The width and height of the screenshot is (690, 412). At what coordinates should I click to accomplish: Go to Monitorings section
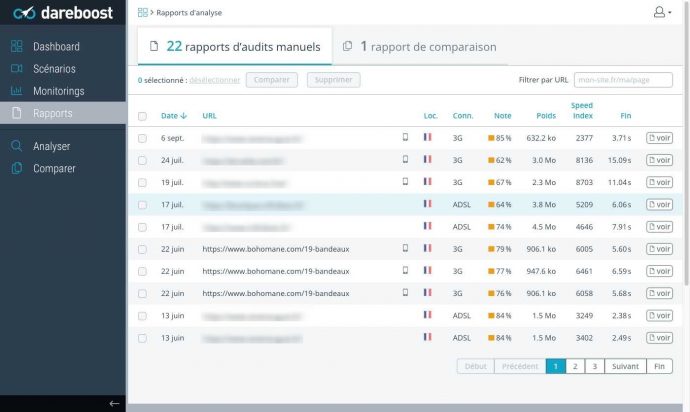pos(59,91)
